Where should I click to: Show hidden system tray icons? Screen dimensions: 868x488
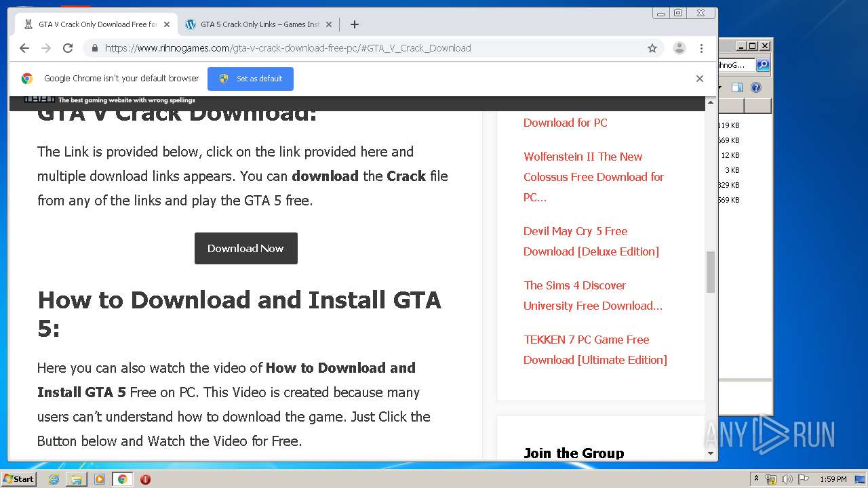coord(757,479)
